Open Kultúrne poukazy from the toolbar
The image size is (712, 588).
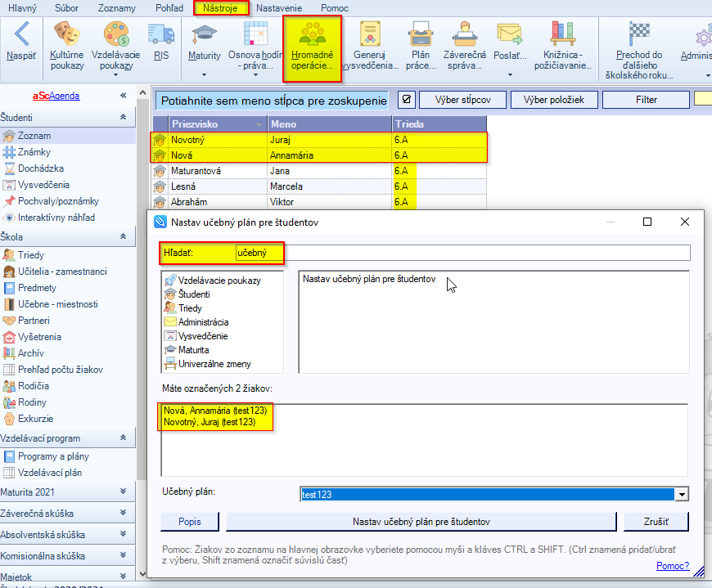tap(67, 34)
